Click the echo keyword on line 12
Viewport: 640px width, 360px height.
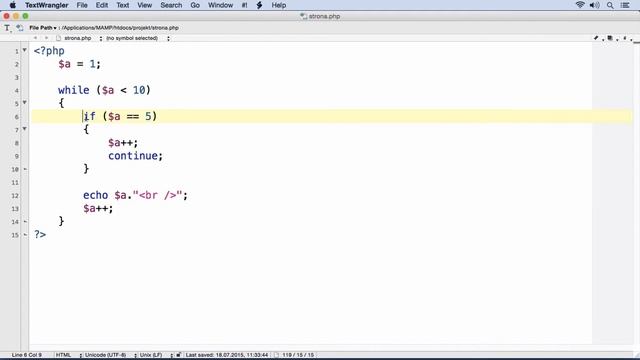coord(96,195)
